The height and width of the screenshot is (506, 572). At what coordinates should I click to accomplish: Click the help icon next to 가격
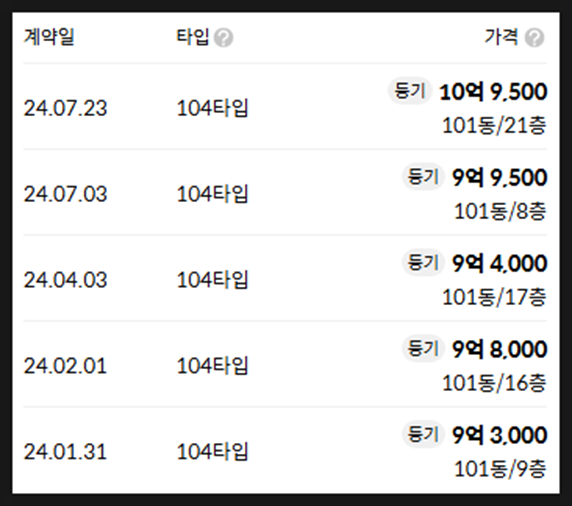534,38
